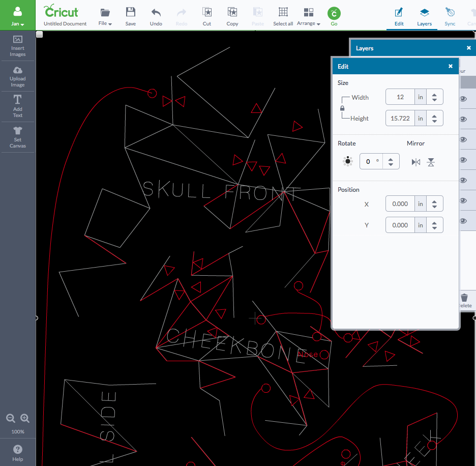Viewport: 476px width, 466px height.
Task: Increase Height with the up arrow
Action: [434, 116]
